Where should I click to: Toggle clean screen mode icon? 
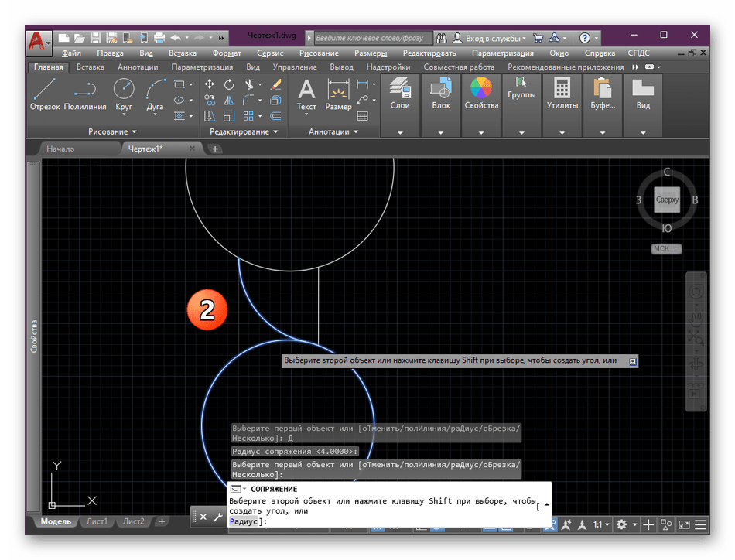[x=685, y=525]
